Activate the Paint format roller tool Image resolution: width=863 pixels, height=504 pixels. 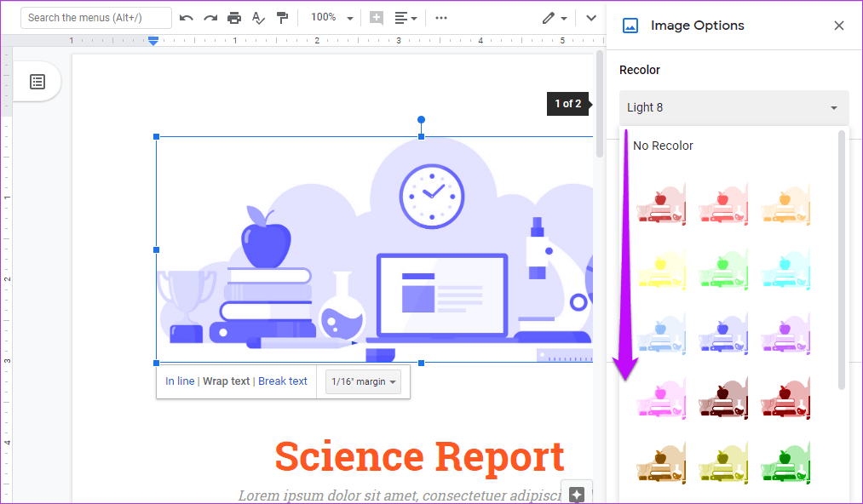click(283, 18)
